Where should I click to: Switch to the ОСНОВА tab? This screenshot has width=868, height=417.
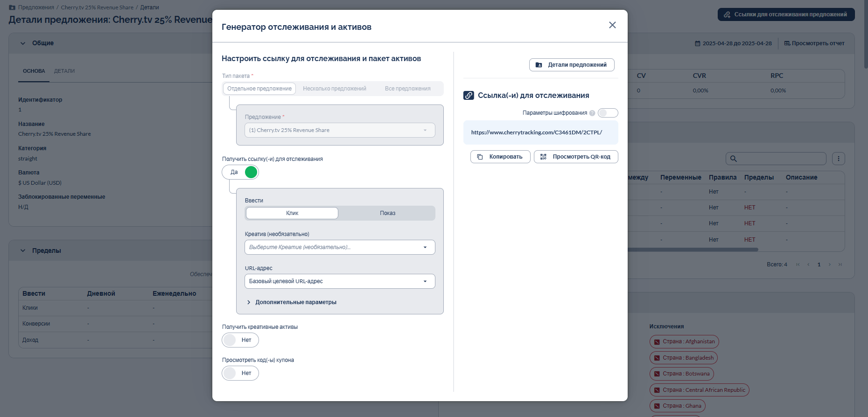(x=34, y=71)
